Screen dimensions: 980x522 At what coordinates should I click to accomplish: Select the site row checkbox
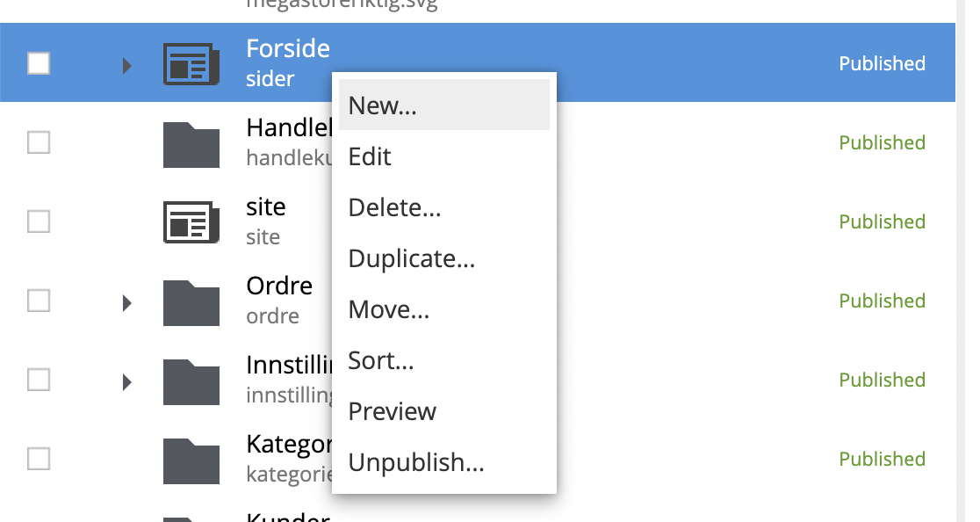point(39,221)
